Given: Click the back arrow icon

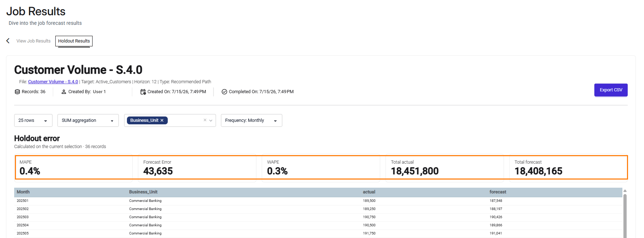Looking at the screenshot, I should [8, 41].
